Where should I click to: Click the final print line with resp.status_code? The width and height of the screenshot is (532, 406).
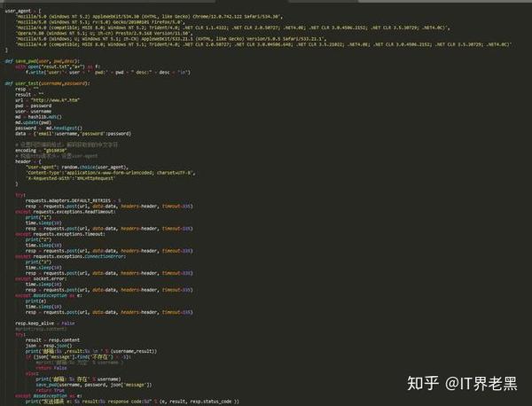(x=132, y=402)
